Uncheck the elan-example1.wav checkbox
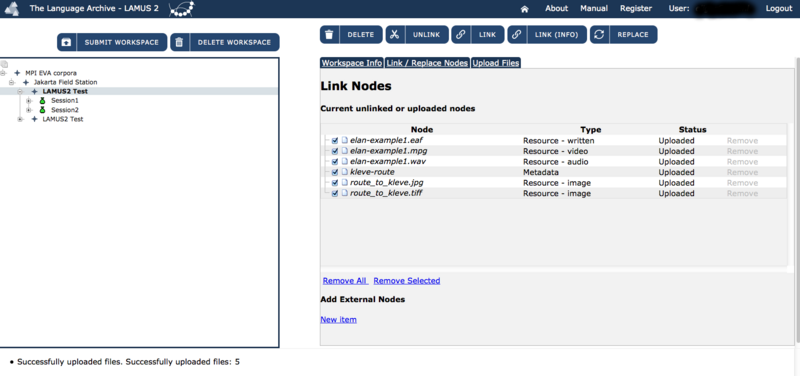The height and width of the screenshot is (376, 800). pyautogui.click(x=335, y=162)
